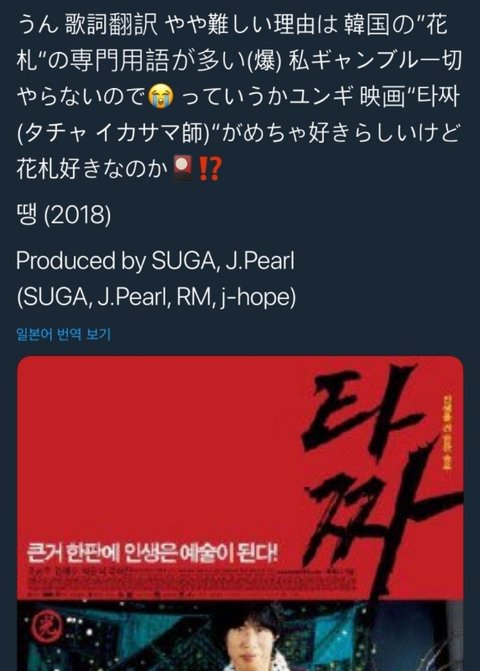The width and height of the screenshot is (480, 671).
Task: Select the '땡 (2018)' text line
Action: click(64, 214)
